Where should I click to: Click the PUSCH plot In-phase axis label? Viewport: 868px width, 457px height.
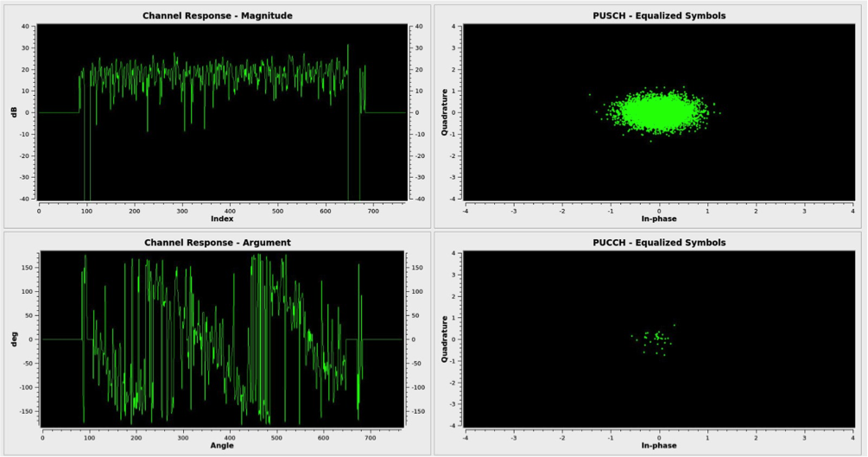coord(659,219)
